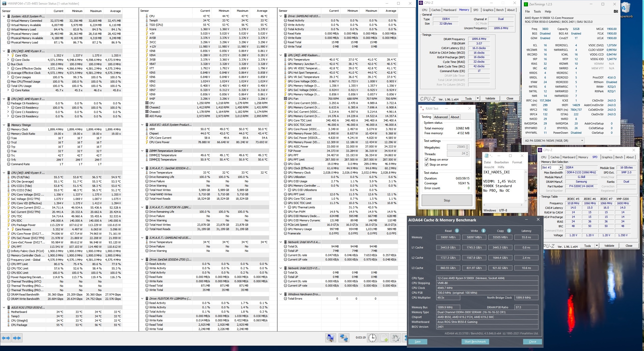Open HWiNFO sensor settings gear icon
The image size is (644, 351).
pyautogui.click(x=395, y=338)
